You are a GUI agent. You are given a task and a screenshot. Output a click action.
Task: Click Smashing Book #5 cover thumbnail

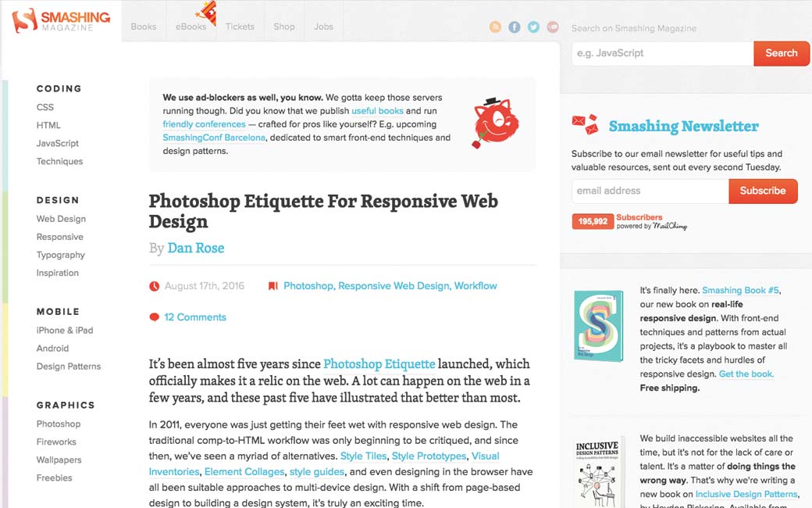pos(598,326)
